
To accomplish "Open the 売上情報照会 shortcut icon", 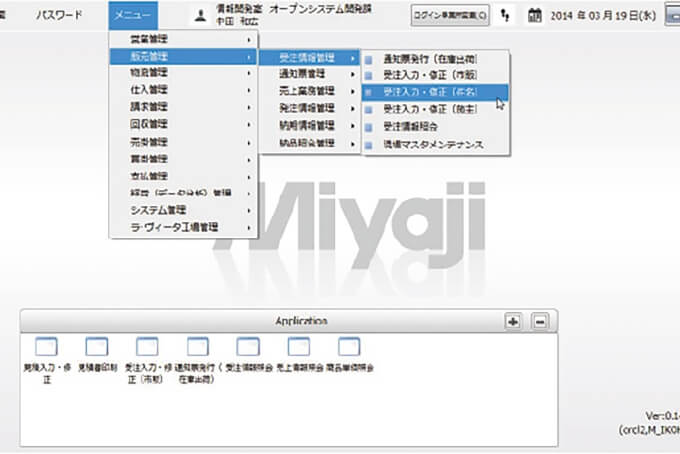I will pyautogui.click(x=299, y=346).
